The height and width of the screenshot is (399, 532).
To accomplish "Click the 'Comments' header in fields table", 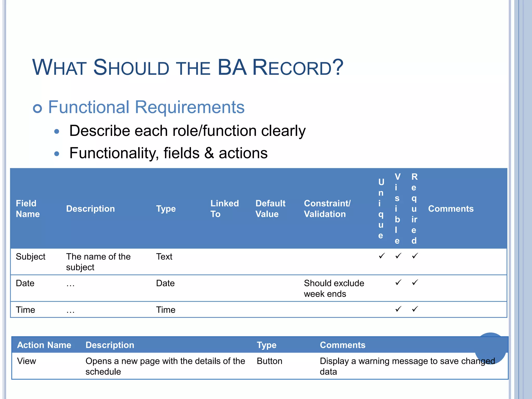I will point(451,209).
